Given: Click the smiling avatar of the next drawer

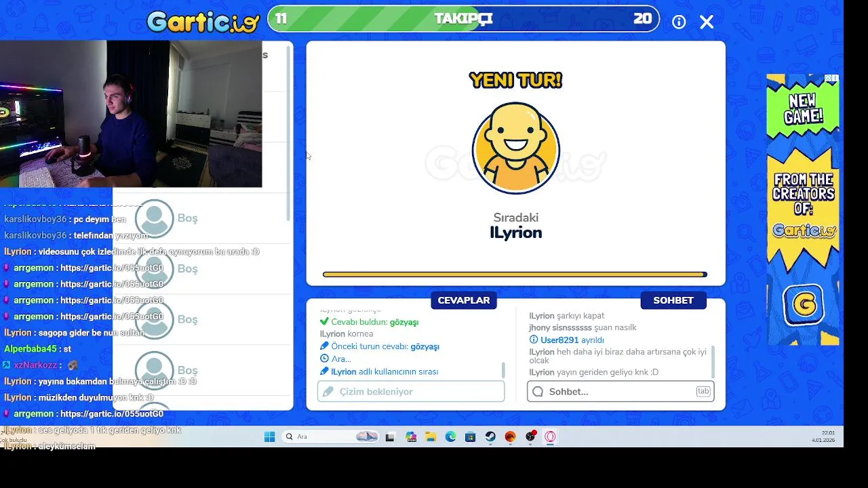Looking at the screenshot, I should (x=516, y=148).
